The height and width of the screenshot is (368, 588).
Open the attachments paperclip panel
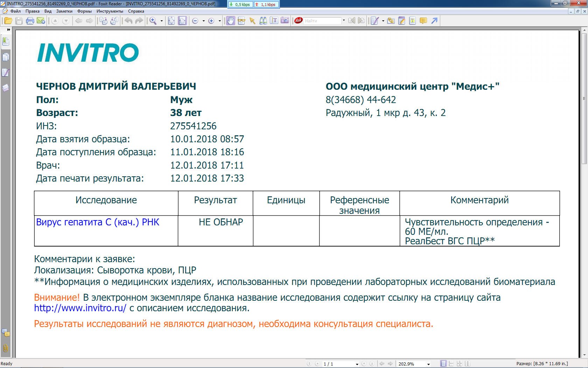[6, 348]
